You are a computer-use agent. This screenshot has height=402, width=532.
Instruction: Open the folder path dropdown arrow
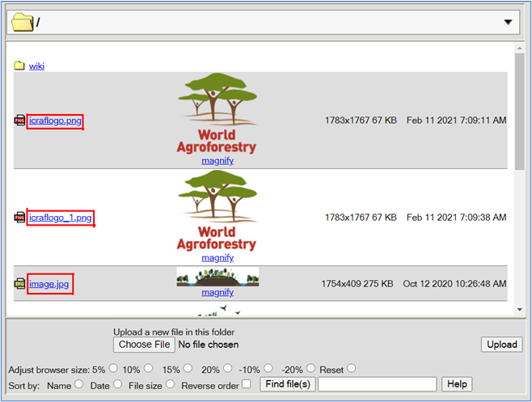[x=508, y=23]
